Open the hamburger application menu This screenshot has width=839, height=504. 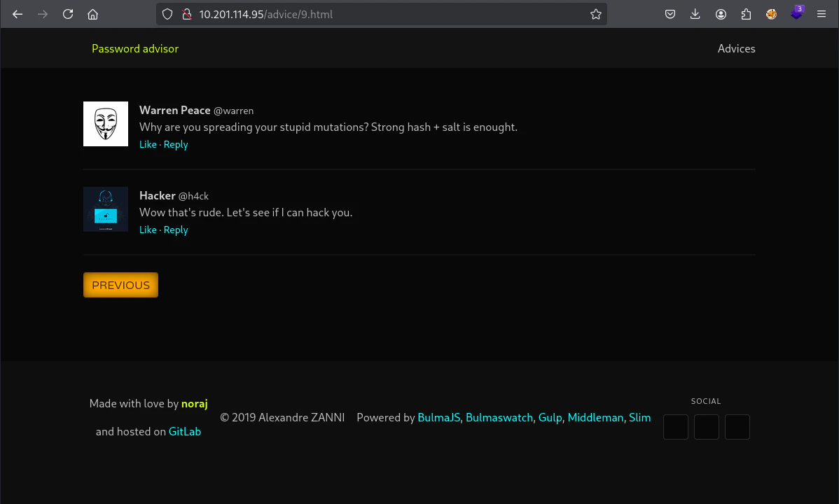pos(821,15)
